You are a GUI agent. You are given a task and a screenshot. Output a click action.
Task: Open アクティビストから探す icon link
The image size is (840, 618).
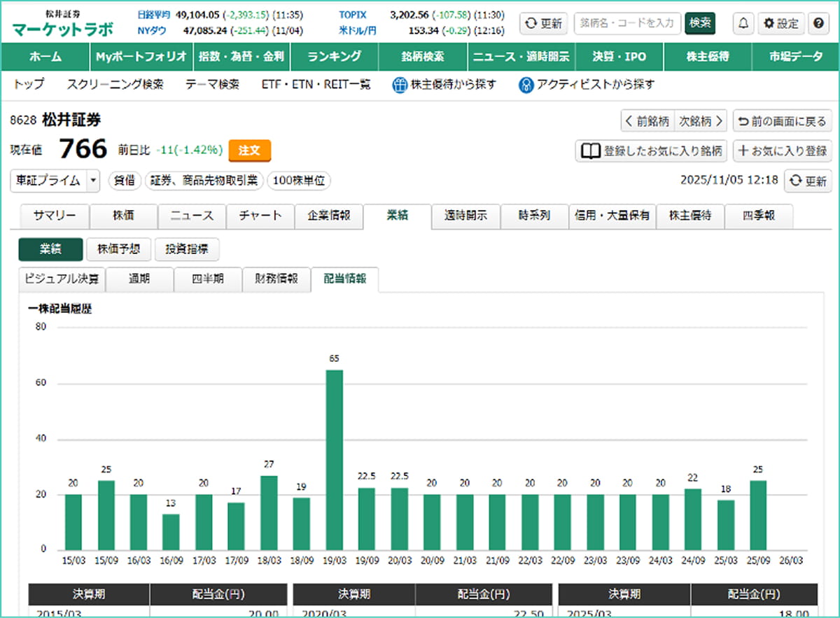(587, 85)
